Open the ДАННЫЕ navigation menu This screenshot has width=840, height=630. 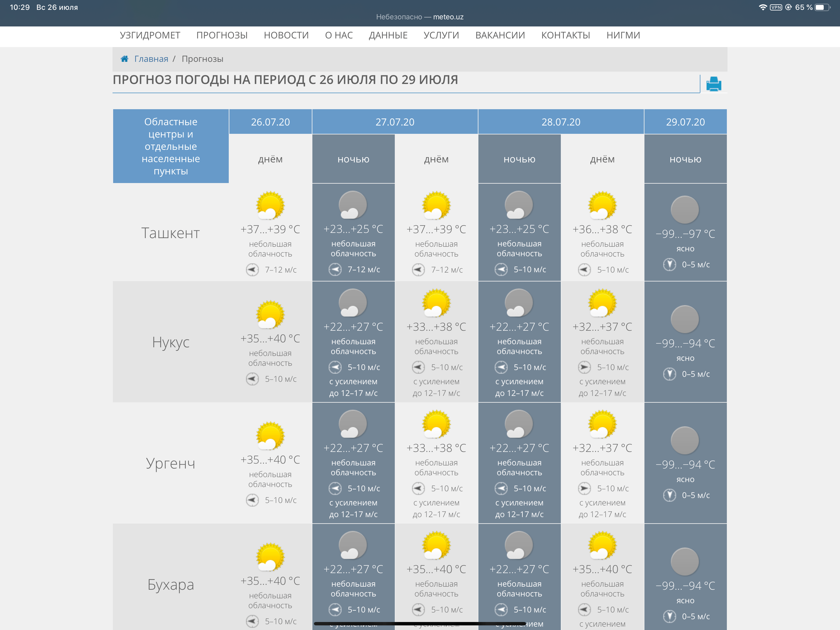[388, 35]
